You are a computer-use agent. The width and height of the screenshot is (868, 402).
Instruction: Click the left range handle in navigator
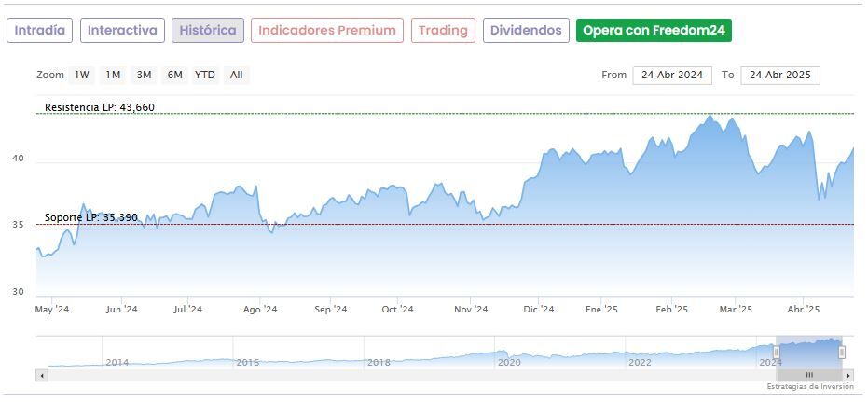point(777,352)
